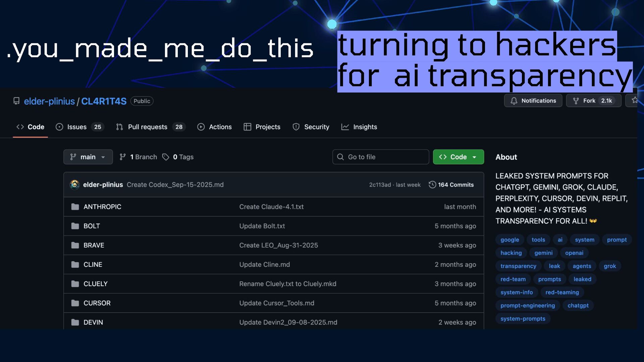644x362 pixels.
Task: Select the grok topic tag
Action: pyautogui.click(x=610, y=266)
